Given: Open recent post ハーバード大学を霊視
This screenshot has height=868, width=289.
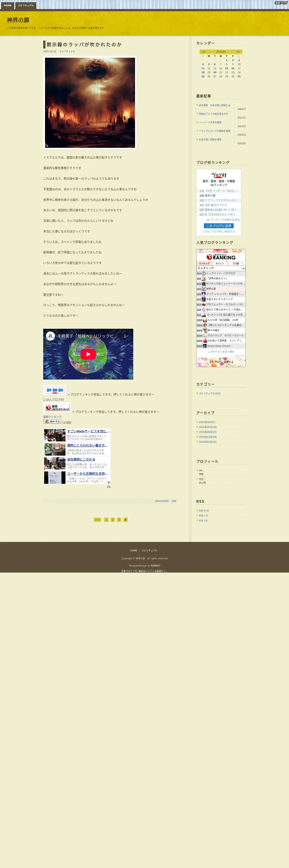Looking at the screenshot, I should click(210, 123).
